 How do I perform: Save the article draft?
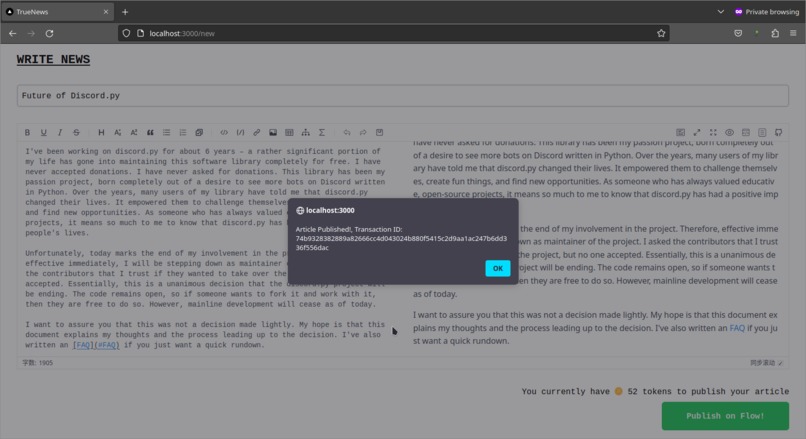tap(379, 133)
